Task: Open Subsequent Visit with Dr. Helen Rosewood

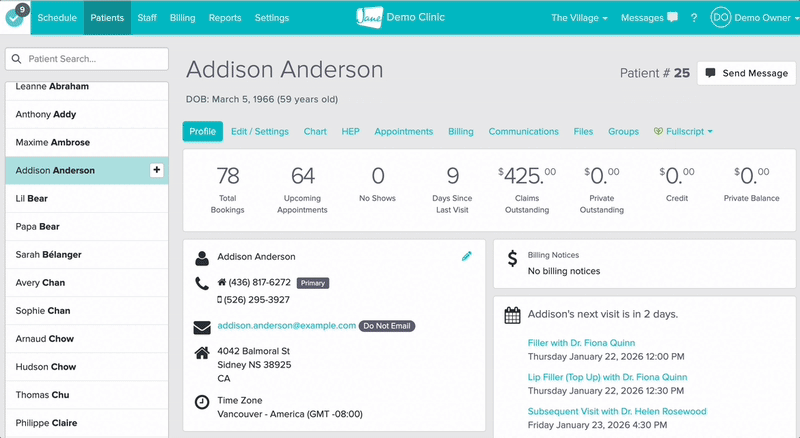Action: pos(616,411)
